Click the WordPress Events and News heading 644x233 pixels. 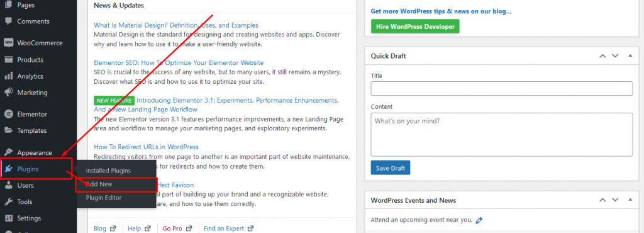(413, 200)
